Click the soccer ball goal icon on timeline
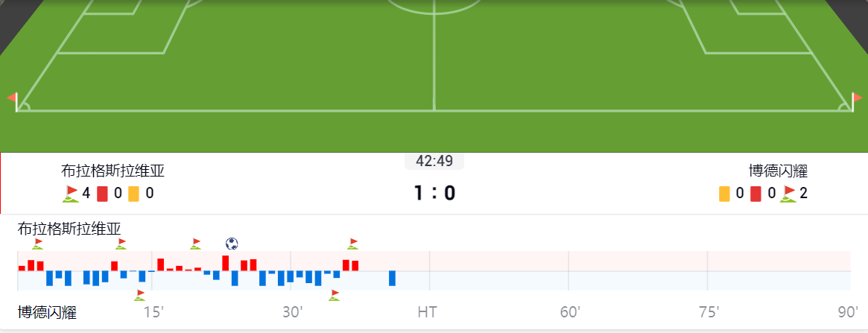Viewport: 868px width, 333px height. [232, 244]
